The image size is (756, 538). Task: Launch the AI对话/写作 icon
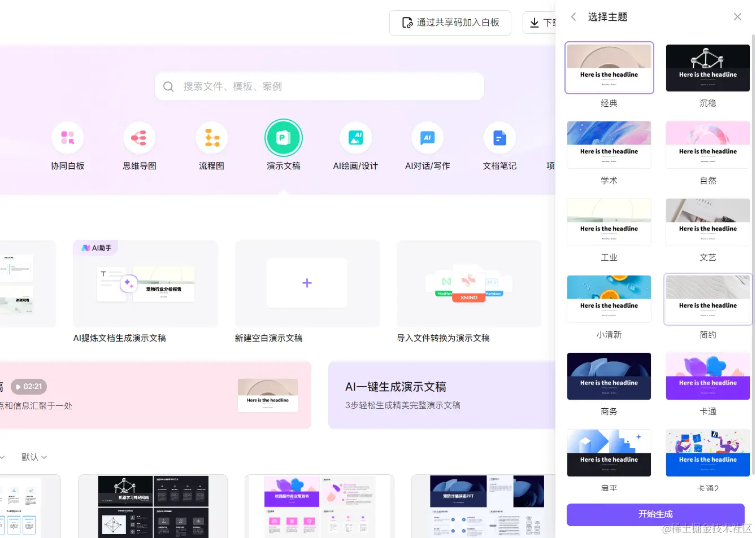428,138
